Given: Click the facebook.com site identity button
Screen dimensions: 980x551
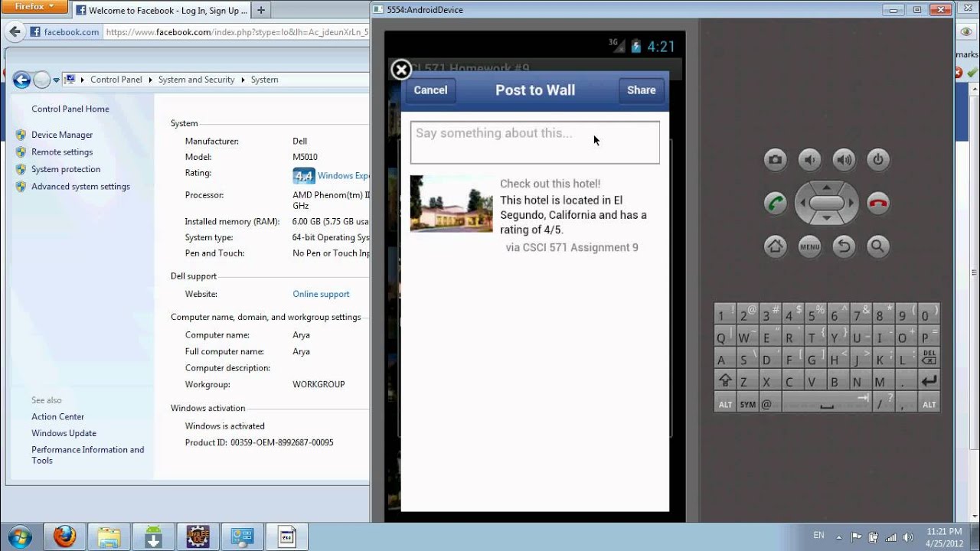Looking at the screenshot, I should tap(65, 32).
